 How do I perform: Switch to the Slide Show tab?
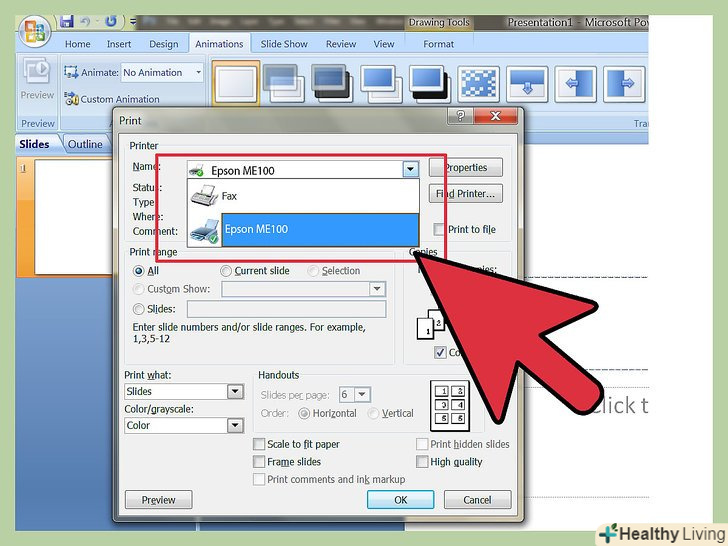coord(284,44)
